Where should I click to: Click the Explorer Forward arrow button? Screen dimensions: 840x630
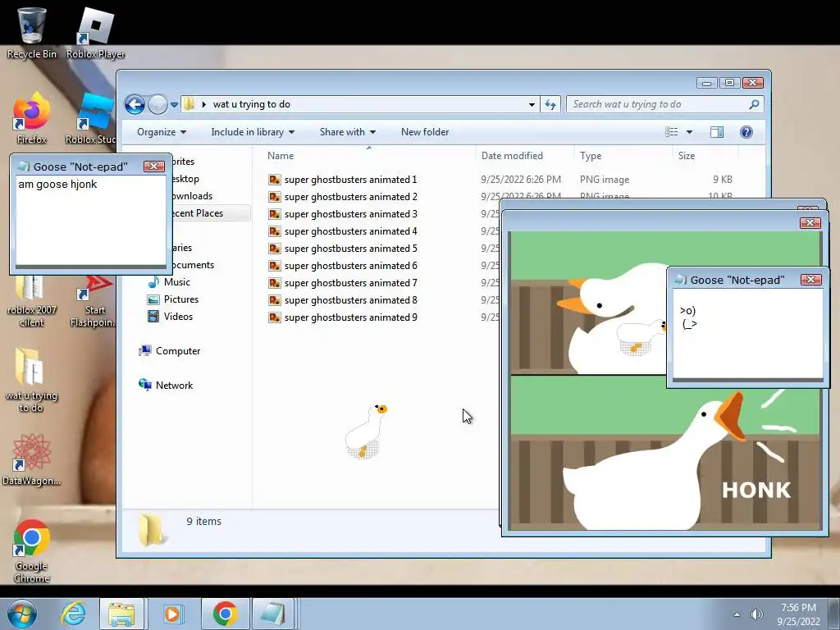pyautogui.click(x=157, y=104)
